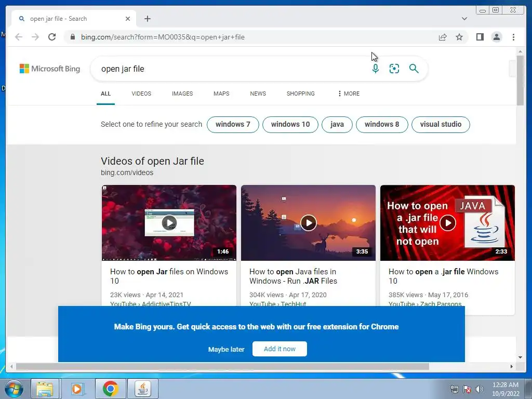Open network icon in system tray
The height and width of the screenshot is (399, 532).
pos(454,389)
